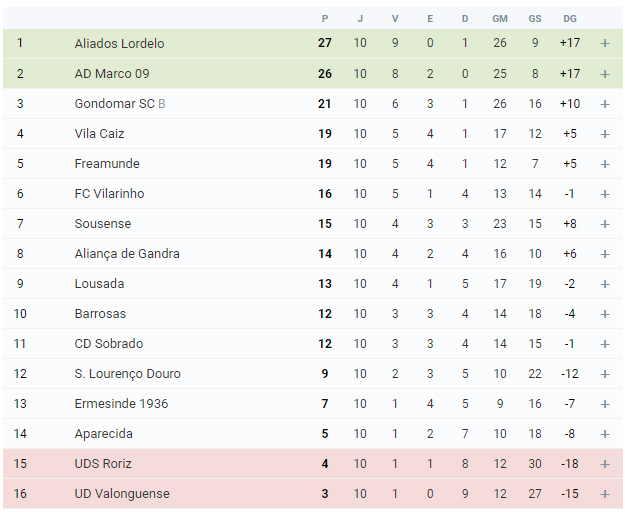Sort by the DG goal difference header

tap(570, 19)
